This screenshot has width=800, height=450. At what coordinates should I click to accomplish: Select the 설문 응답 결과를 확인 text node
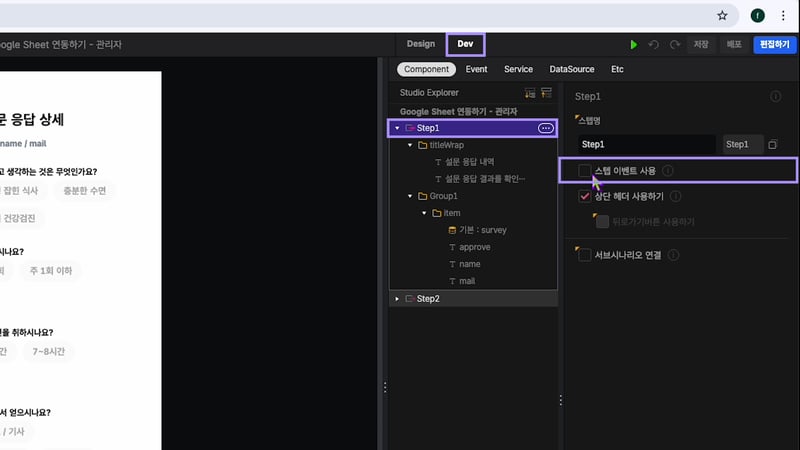485,179
